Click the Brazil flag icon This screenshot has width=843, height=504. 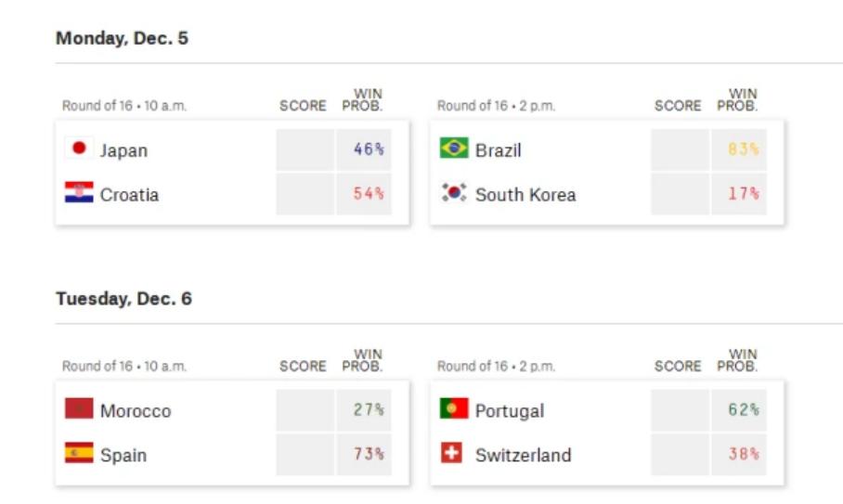tap(454, 149)
